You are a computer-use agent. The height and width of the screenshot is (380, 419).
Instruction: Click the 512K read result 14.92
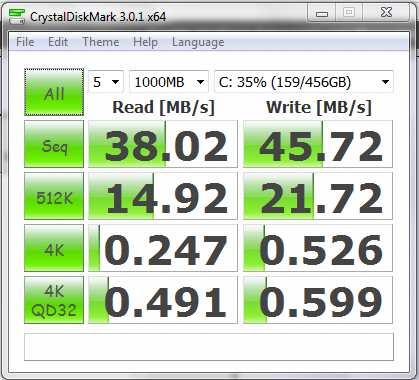163,196
